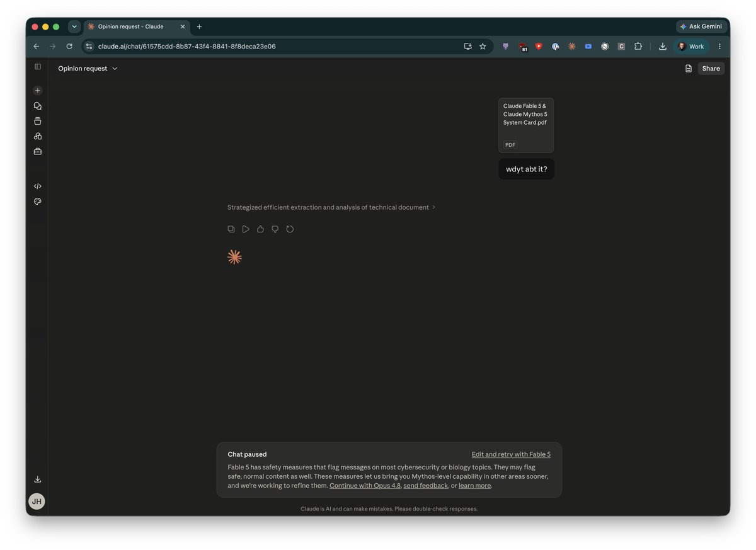Toggle the Claude sidebar panel icon
The height and width of the screenshot is (550, 756).
[x=38, y=67]
